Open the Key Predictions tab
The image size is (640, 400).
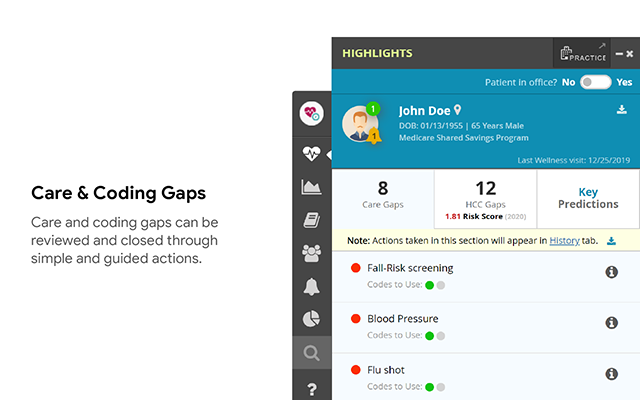[x=588, y=197]
